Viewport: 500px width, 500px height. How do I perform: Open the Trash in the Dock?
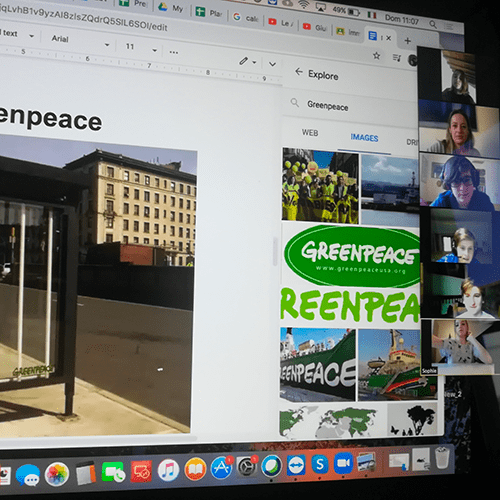coord(442,458)
